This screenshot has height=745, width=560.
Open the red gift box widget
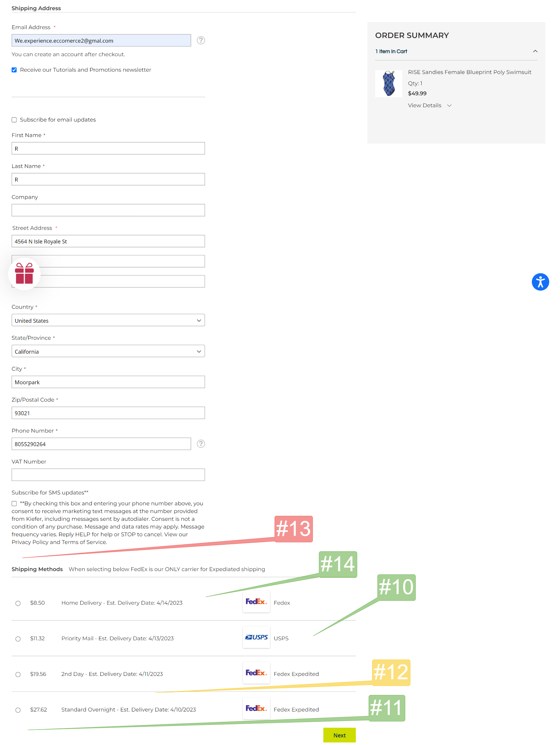(24, 274)
